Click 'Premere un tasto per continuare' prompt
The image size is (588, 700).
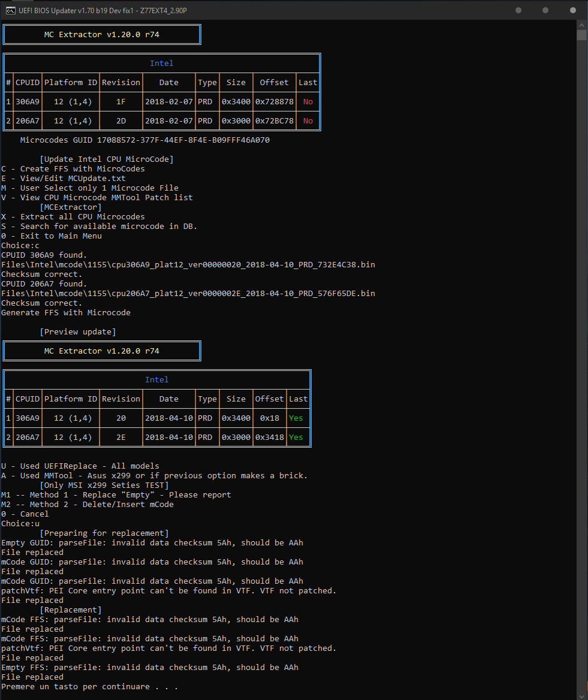[x=90, y=687]
